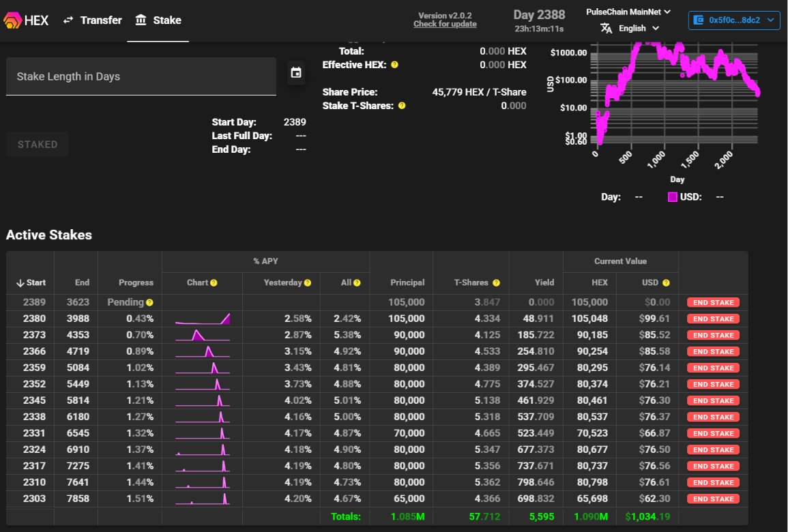Click the disabled STAKED button
Screen dimensions: 788x532
[x=38, y=145]
